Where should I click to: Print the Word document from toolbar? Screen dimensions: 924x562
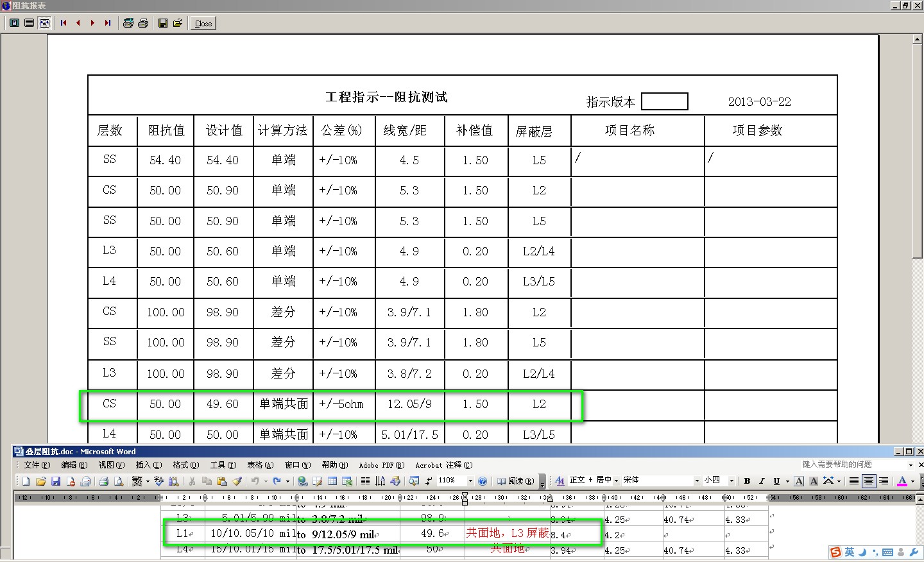(103, 481)
